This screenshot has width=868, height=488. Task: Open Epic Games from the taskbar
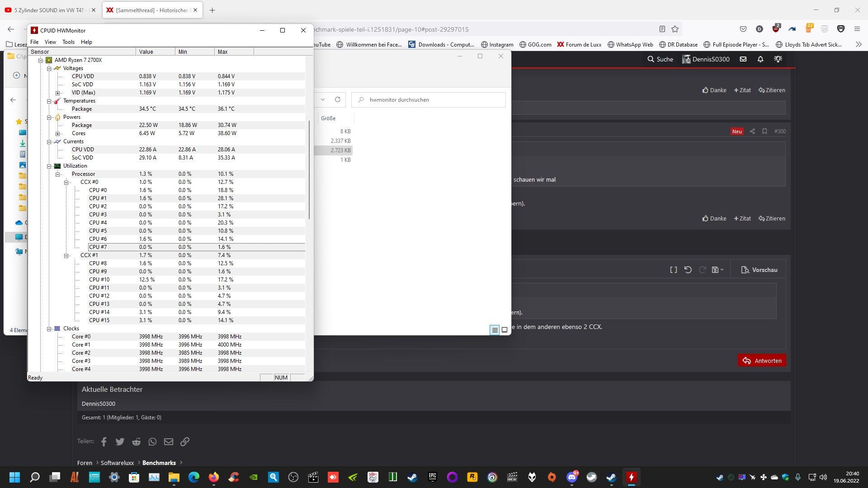click(432, 477)
